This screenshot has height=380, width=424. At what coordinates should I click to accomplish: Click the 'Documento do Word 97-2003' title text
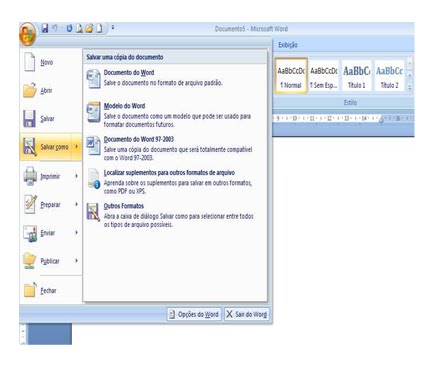pyautogui.click(x=139, y=139)
